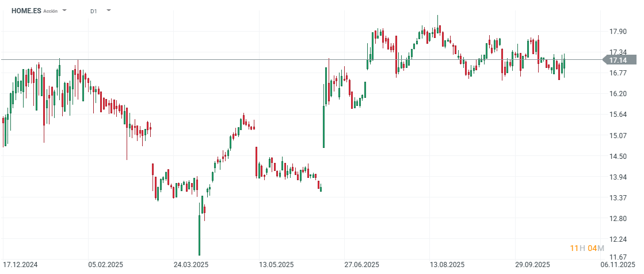The height and width of the screenshot is (274, 644).
Task: Select the D1 interval label
Action: coord(94,11)
